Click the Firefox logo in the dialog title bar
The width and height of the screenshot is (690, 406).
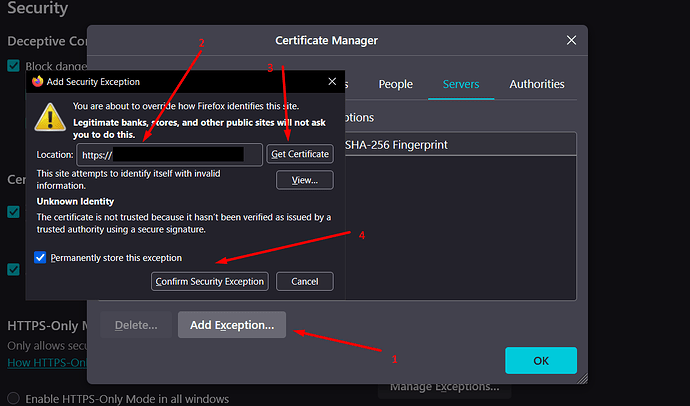37,81
